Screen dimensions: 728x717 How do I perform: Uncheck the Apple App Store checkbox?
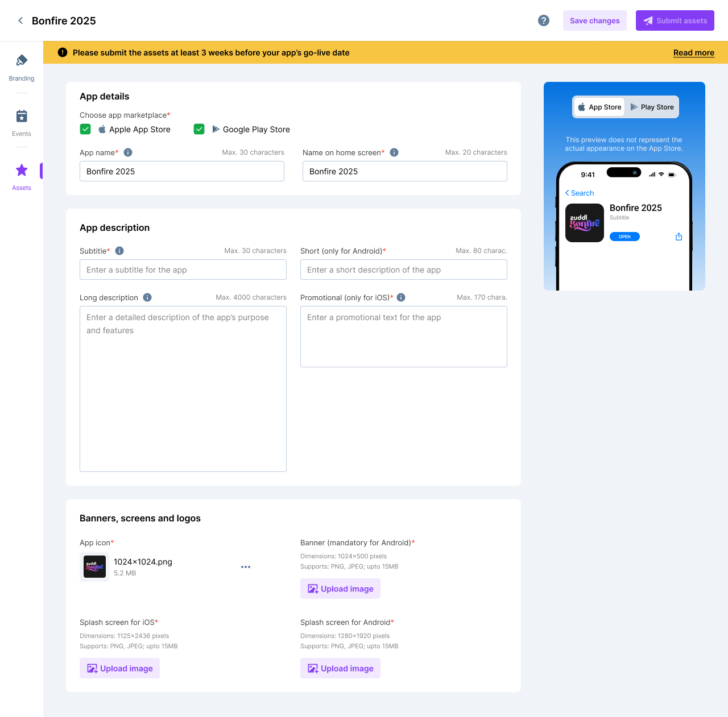pyautogui.click(x=85, y=129)
